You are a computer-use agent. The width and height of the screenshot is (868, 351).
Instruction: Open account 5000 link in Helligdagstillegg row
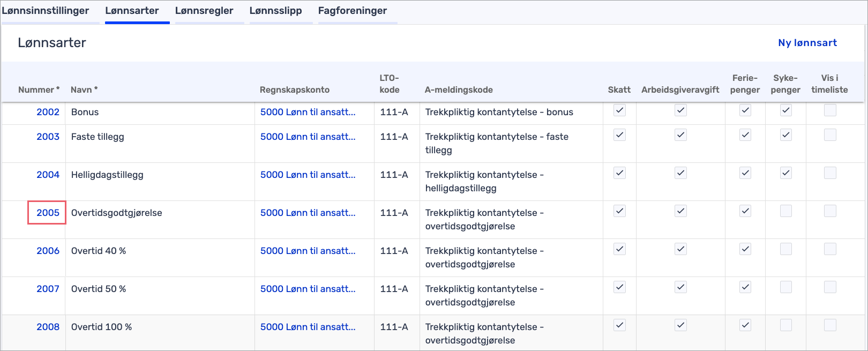coord(308,175)
